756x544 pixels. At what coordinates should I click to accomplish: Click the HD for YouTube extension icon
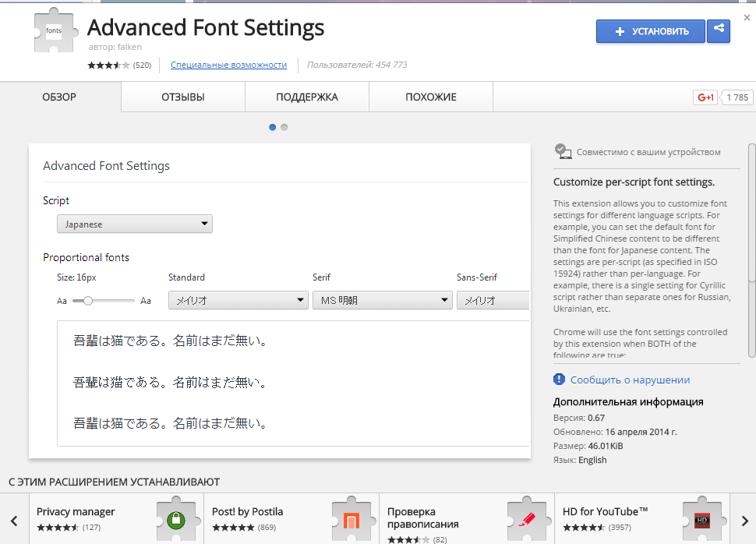(702, 520)
